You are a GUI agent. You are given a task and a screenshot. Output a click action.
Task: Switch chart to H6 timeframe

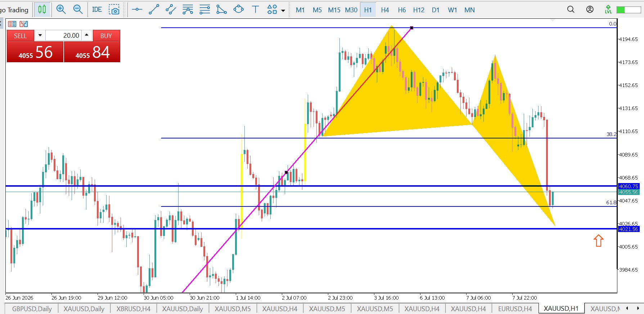(x=402, y=10)
